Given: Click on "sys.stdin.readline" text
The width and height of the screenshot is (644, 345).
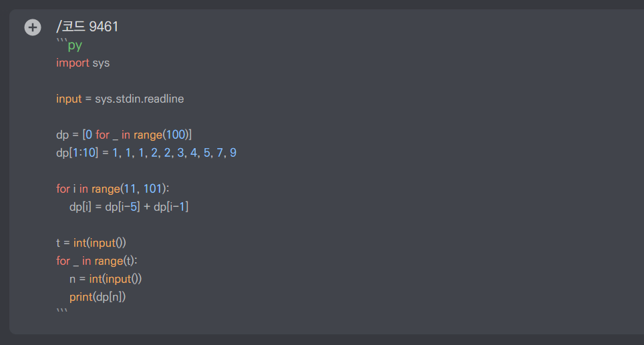Looking at the screenshot, I should point(139,99).
